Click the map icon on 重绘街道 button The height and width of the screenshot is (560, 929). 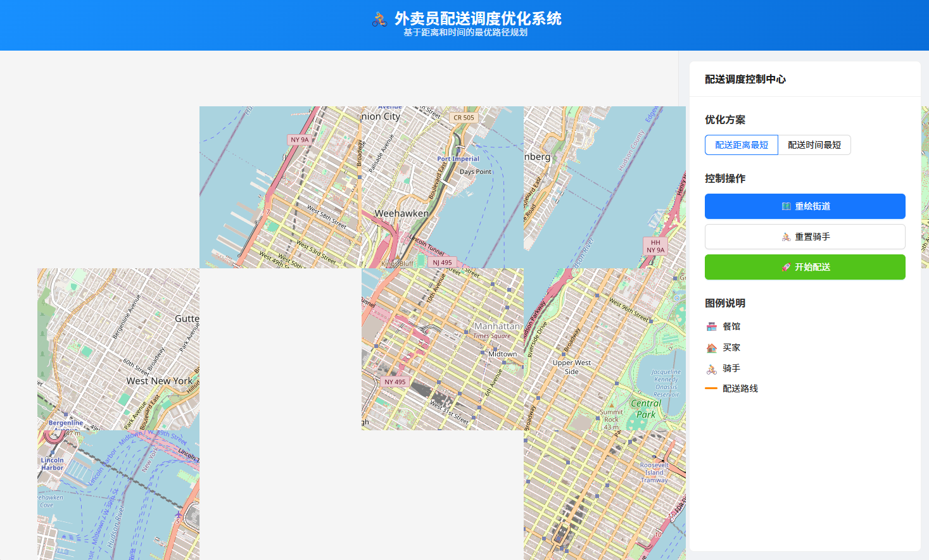(x=786, y=206)
